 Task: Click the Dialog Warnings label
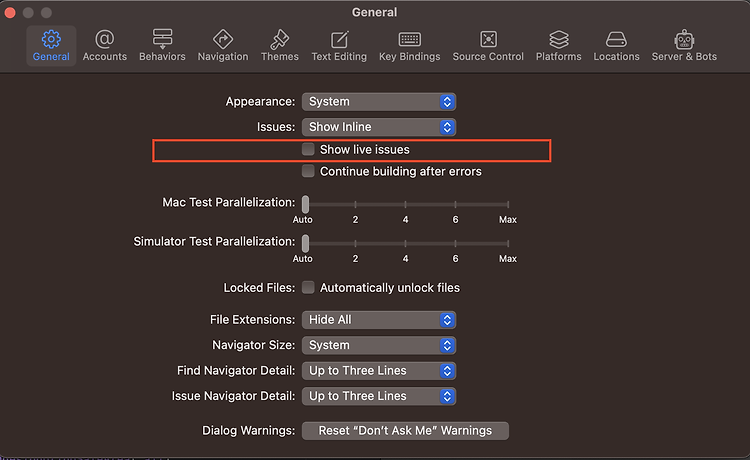tap(249, 430)
